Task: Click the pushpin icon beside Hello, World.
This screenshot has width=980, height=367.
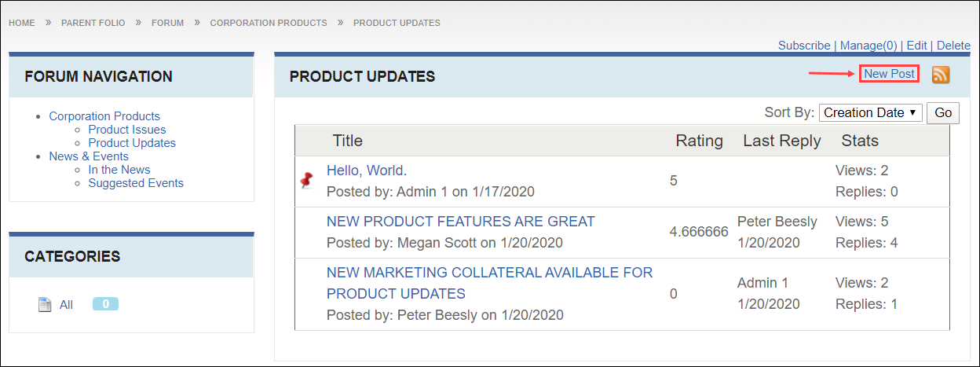Action: (x=307, y=181)
